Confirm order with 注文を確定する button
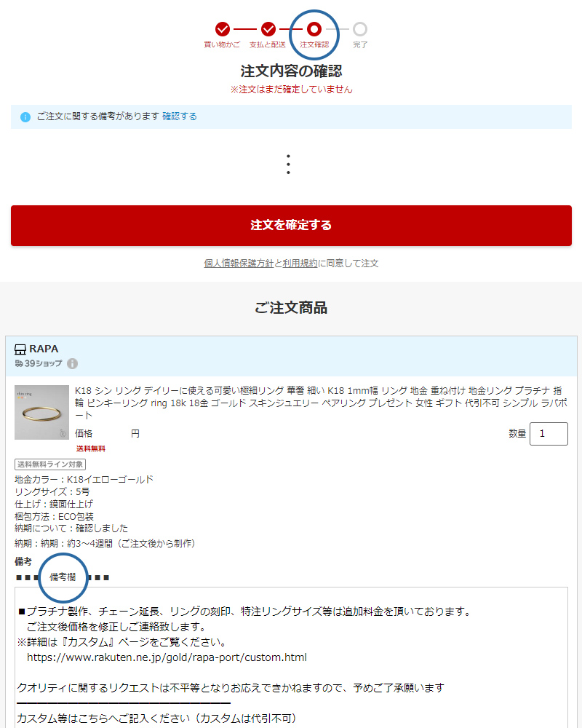Image resolution: width=582 pixels, height=728 pixels. pos(291,226)
